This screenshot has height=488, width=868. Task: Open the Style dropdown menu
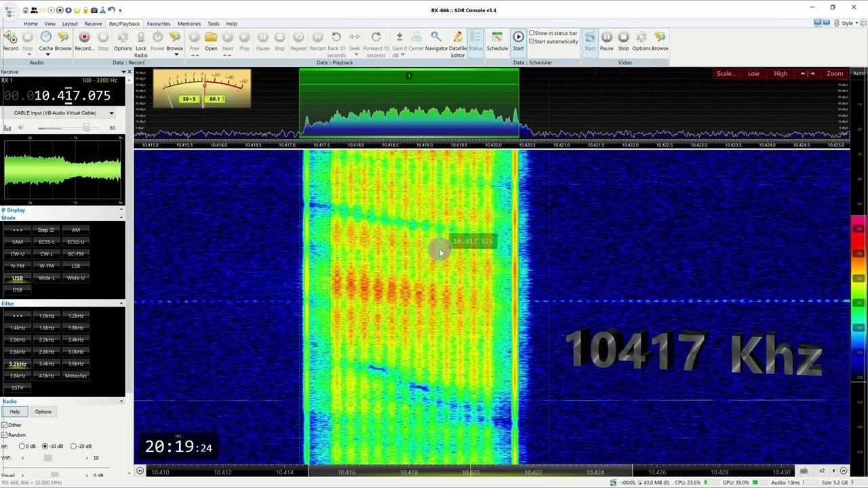point(847,23)
